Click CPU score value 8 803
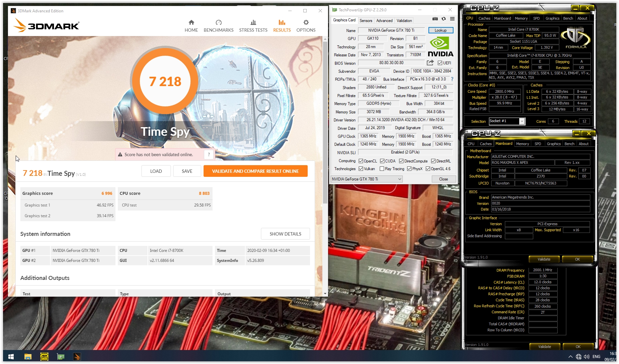Screen dimensions: 619x364 204,194
